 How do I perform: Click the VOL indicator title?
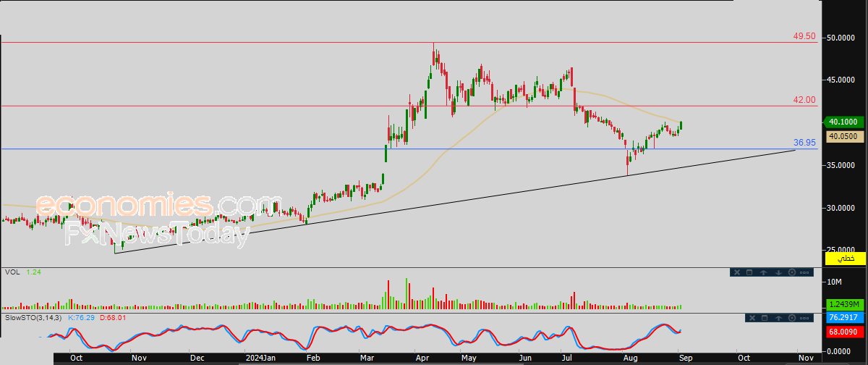pos(12,272)
